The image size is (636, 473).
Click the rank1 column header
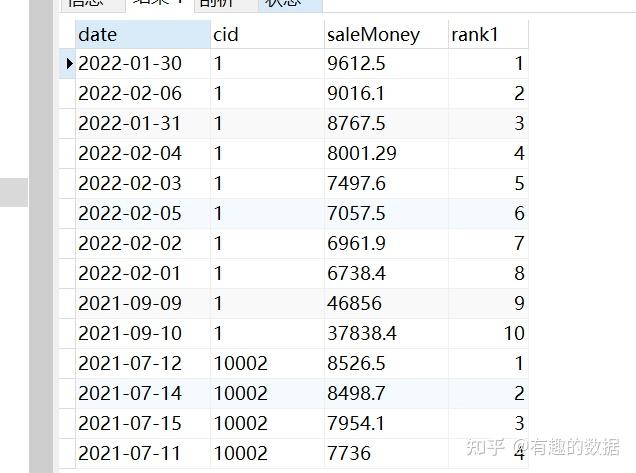pyautogui.click(x=488, y=34)
